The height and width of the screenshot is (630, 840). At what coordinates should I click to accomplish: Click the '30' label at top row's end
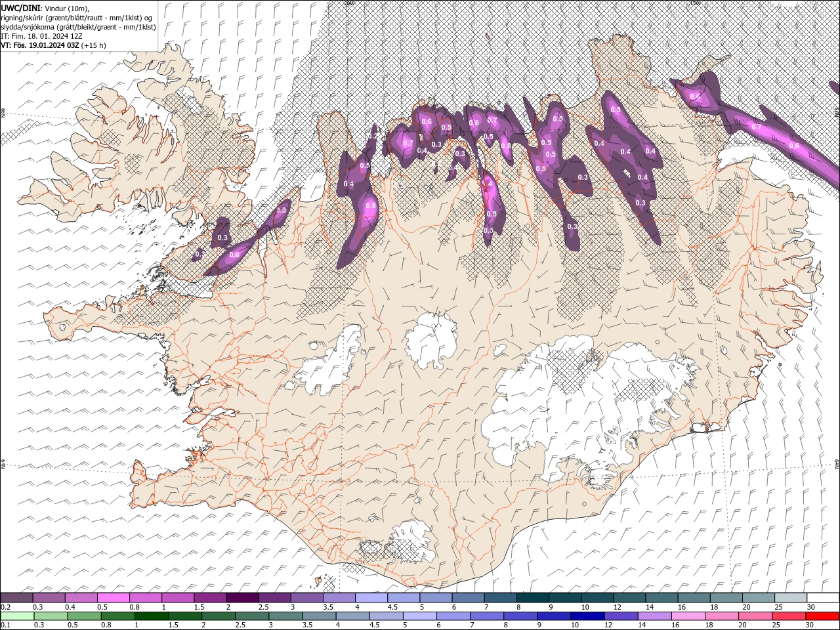click(811, 607)
